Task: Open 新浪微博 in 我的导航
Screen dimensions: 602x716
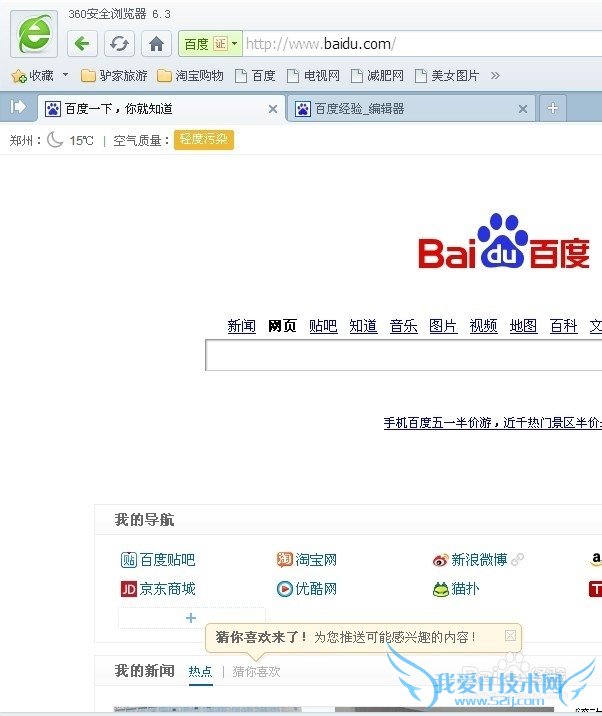Action: (x=470, y=559)
